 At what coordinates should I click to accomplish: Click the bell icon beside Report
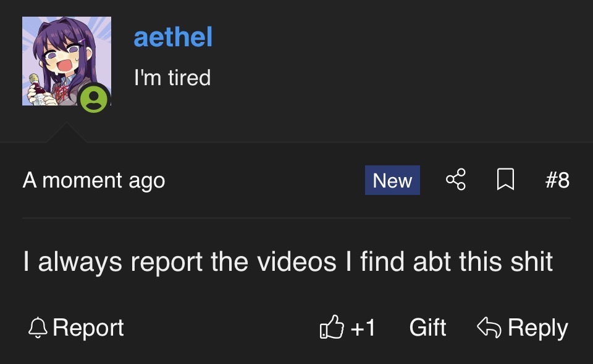click(38, 328)
